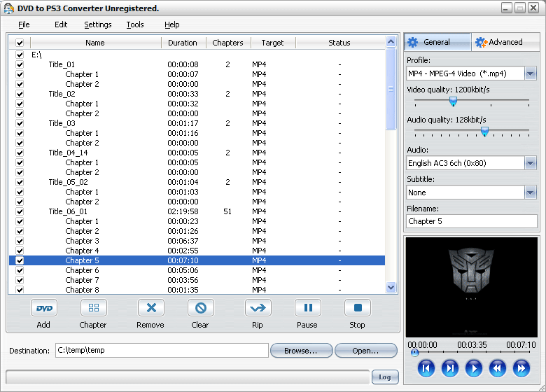This screenshot has height=392, width=546.
Task: Open the Tools menu
Action: pyautogui.click(x=135, y=24)
